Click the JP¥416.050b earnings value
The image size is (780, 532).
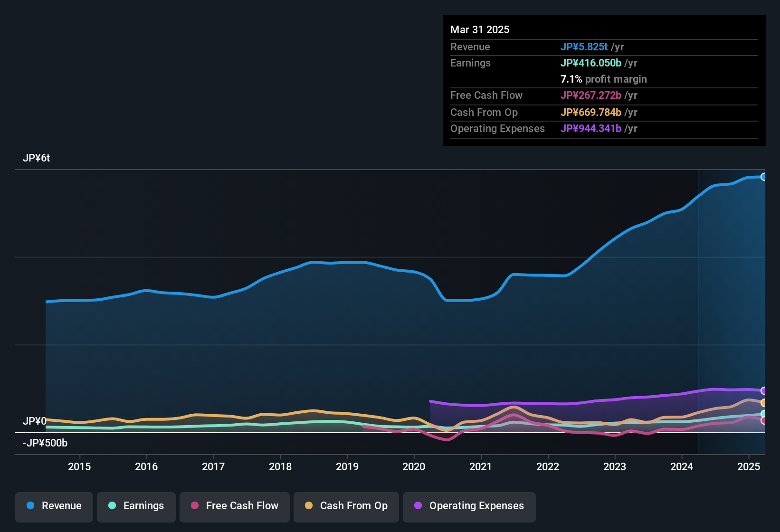pyautogui.click(x=591, y=63)
